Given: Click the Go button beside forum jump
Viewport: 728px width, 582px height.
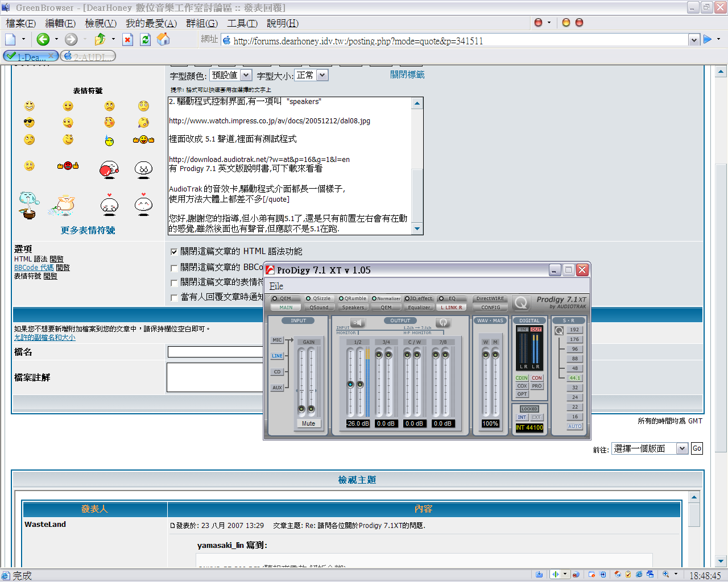Looking at the screenshot, I should [697, 448].
